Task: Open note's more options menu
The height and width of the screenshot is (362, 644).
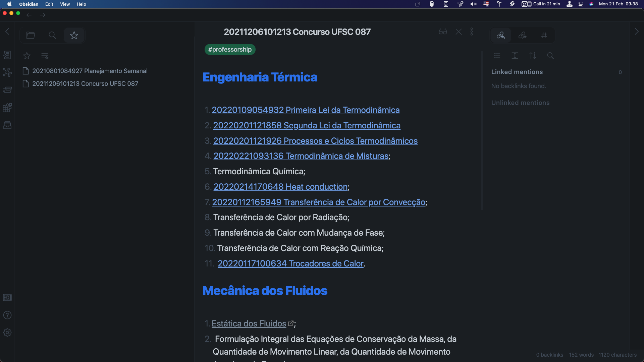Action: click(472, 32)
